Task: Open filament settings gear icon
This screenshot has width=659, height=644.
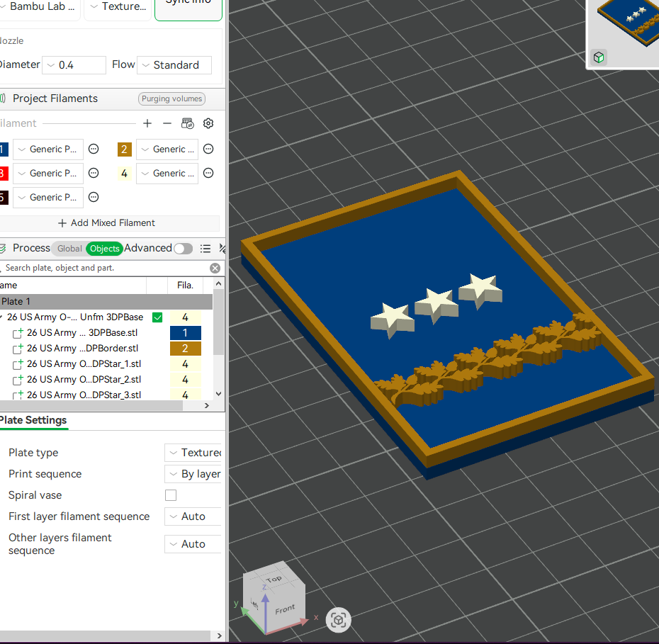Action: click(208, 123)
